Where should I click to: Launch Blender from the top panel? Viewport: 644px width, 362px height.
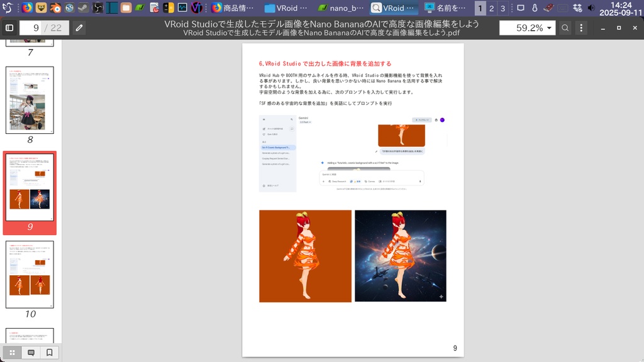(56, 9)
